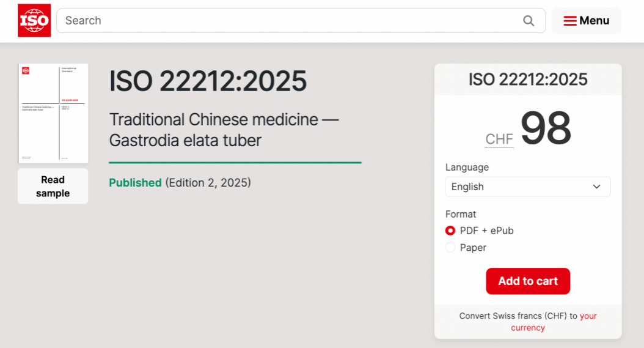Select the Paper format option
This screenshot has height=348, width=644.
coord(450,248)
